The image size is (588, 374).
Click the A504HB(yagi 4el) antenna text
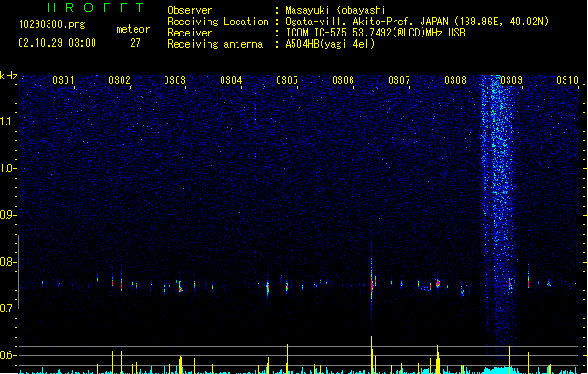point(330,44)
